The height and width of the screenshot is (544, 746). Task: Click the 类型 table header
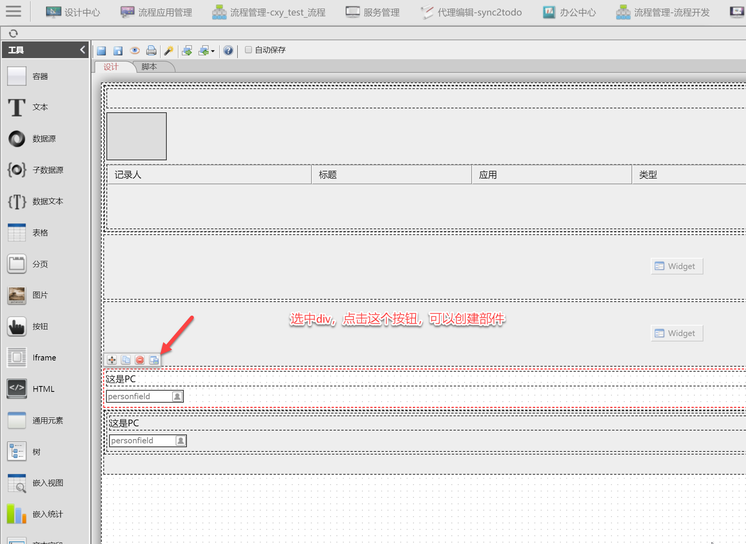(x=689, y=175)
